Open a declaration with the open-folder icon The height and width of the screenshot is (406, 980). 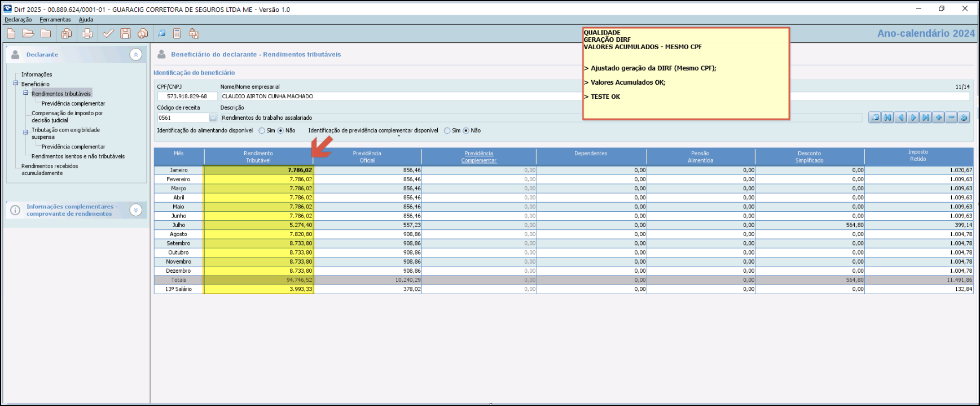point(28,33)
